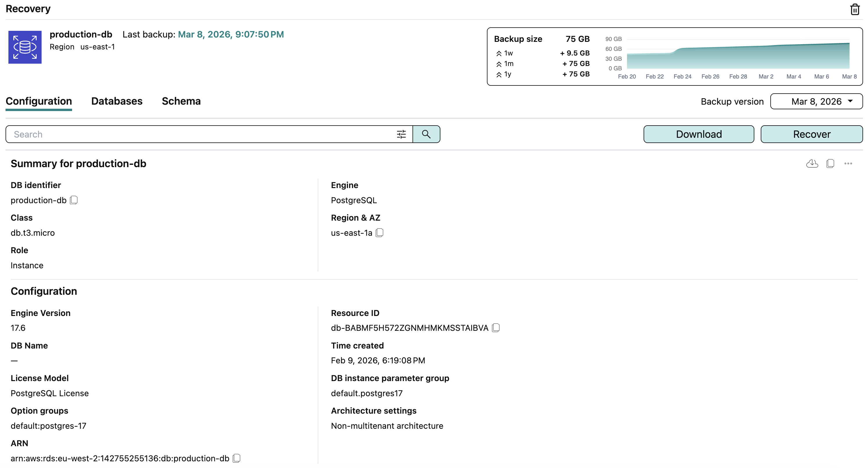This screenshot has height=468, width=868.
Task: Switch to the Schema tab
Action: click(181, 101)
